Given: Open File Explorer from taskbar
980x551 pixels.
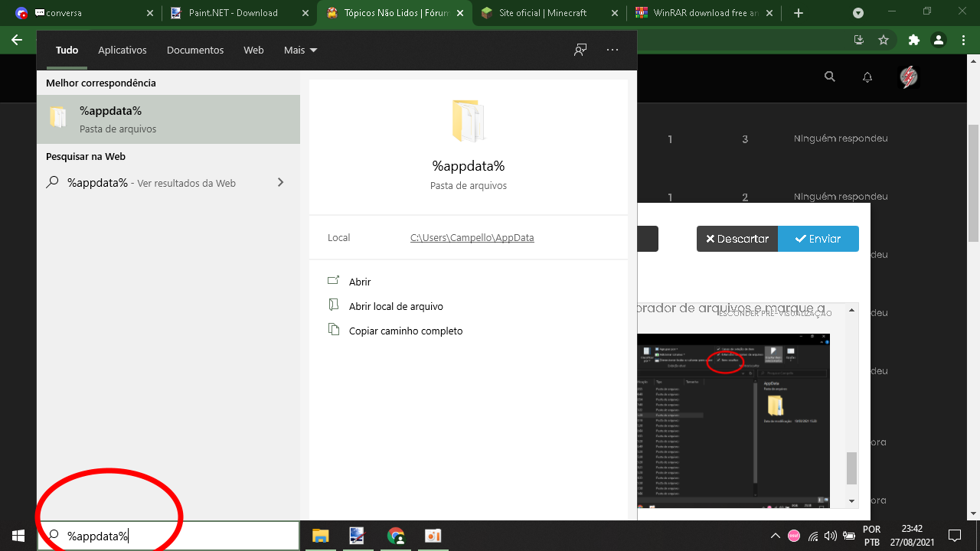Looking at the screenshot, I should pyautogui.click(x=320, y=535).
